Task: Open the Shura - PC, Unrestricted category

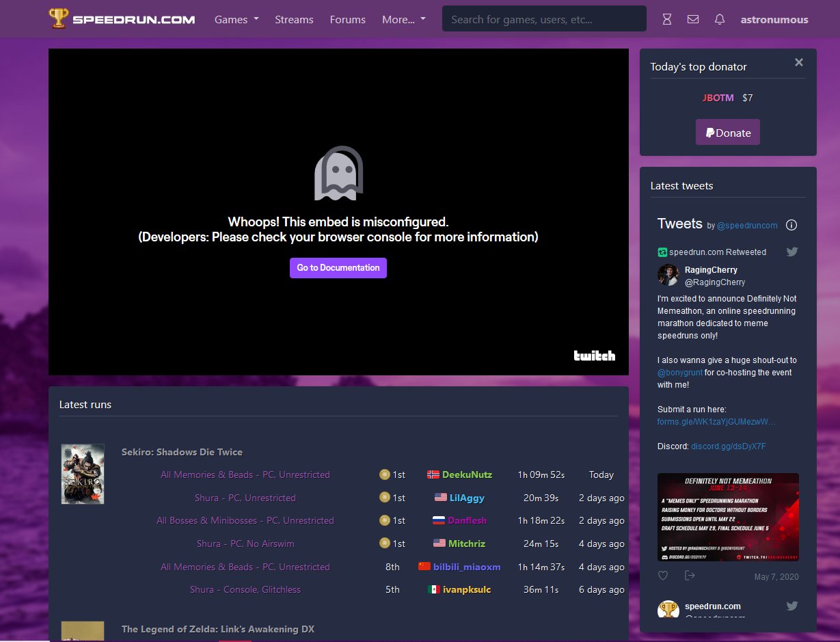Action: [x=245, y=498]
